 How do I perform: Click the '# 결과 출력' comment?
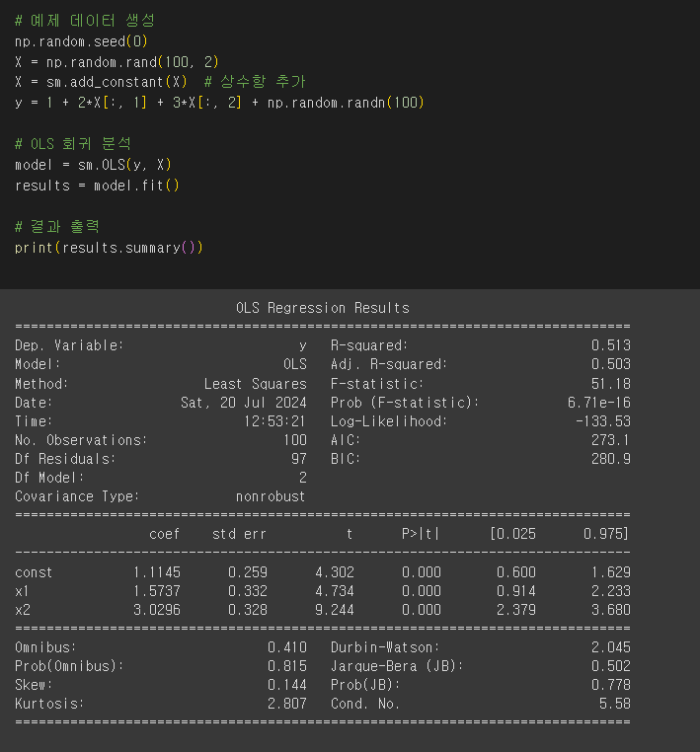coord(57,226)
